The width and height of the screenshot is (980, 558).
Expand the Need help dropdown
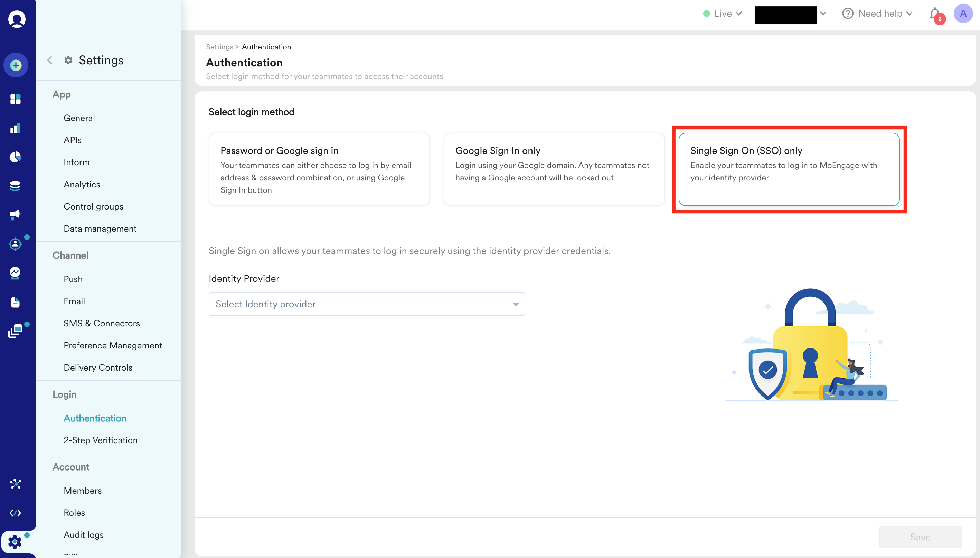pyautogui.click(x=879, y=13)
